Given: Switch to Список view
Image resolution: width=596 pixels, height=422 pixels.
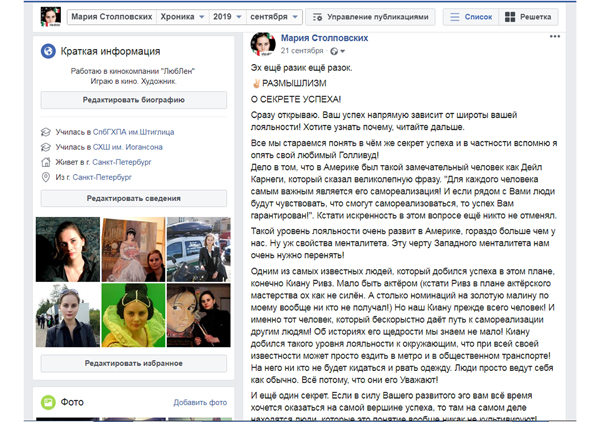Looking at the screenshot, I should click(x=471, y=17).
